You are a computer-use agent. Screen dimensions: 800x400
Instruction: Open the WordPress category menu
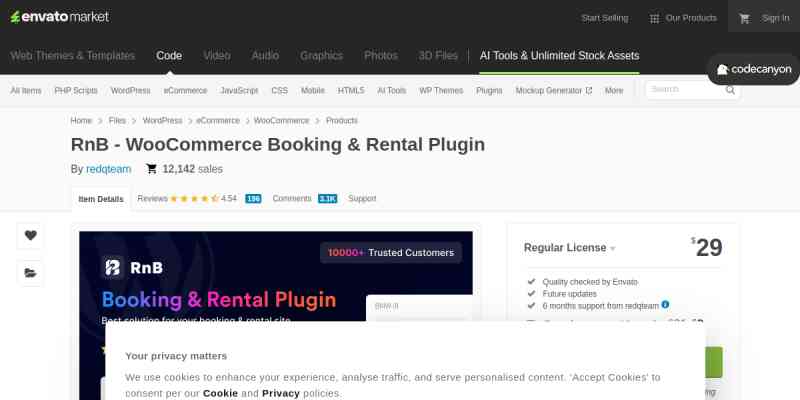(130, 90)
